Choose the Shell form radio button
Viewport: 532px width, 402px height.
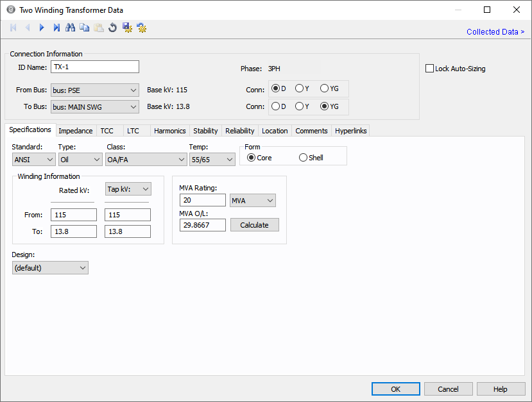(303, 158)
